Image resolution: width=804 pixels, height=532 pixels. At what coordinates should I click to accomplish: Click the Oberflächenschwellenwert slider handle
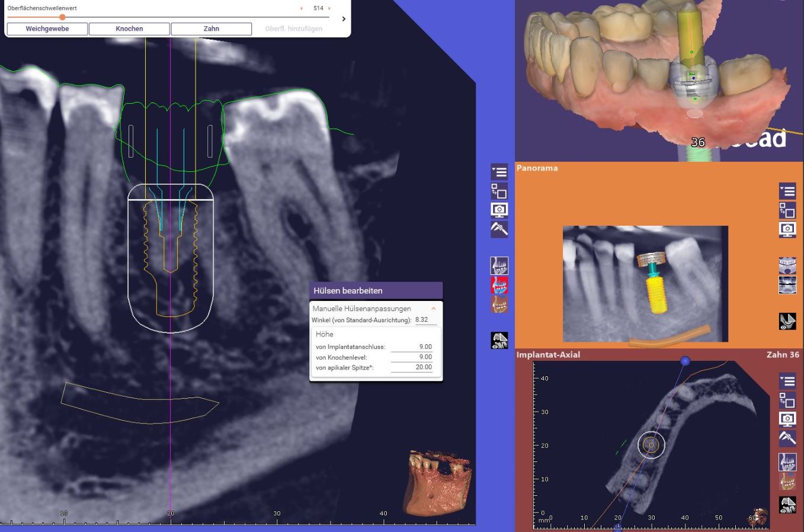tap(62, 17)
